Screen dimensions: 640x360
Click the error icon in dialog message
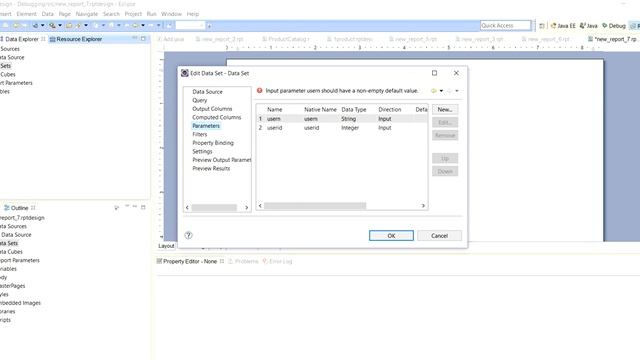[259, 91]
